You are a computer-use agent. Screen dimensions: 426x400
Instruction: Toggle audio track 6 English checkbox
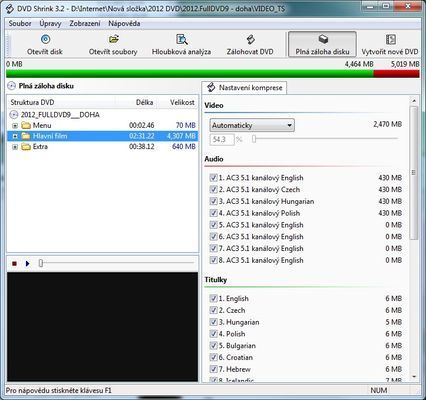[x=213, y=237]
